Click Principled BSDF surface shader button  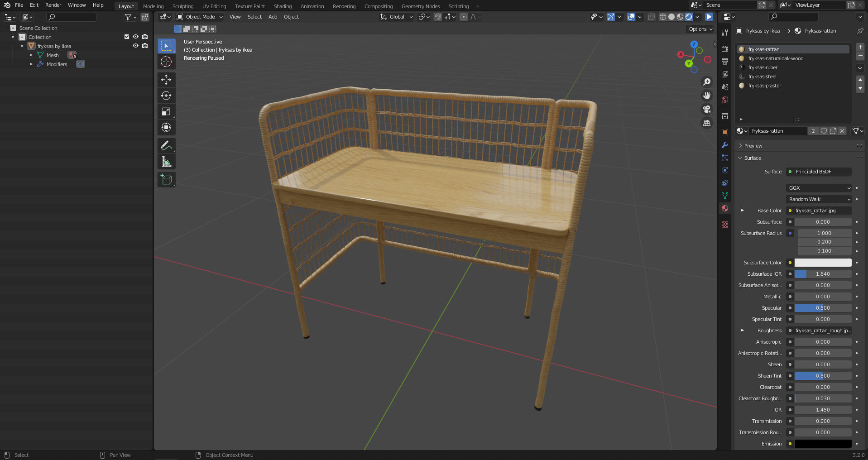tap(819, 172)
